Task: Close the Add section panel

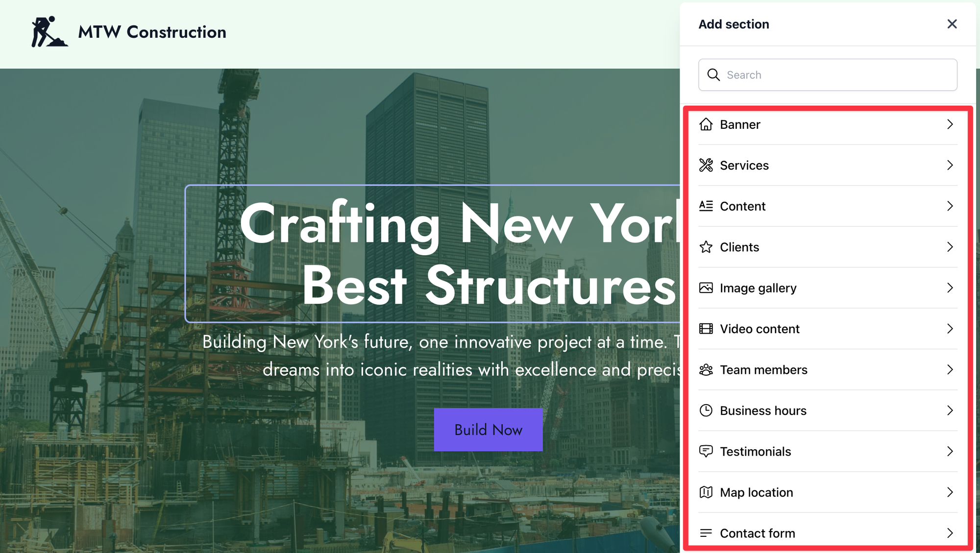Action: (952, 24)
